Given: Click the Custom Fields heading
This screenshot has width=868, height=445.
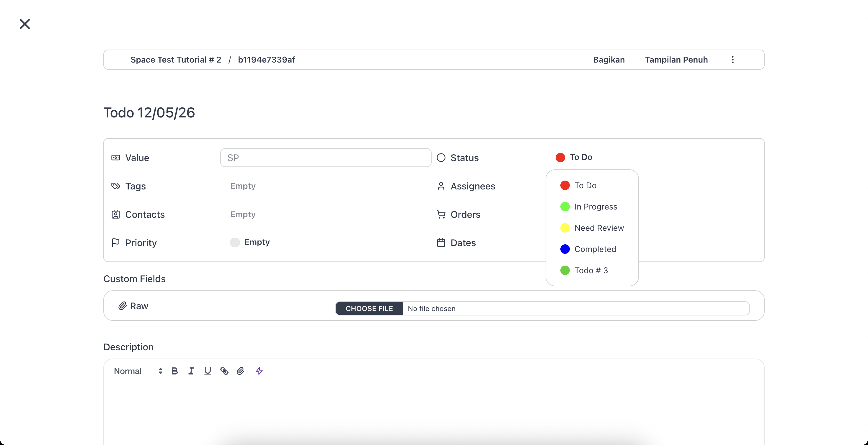Looking at the screenshot, I should [x=134, y=279].
